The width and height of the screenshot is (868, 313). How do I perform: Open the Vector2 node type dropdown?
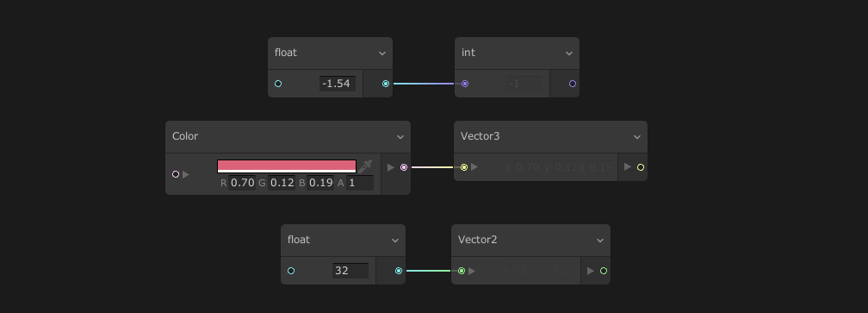(600, 241)
